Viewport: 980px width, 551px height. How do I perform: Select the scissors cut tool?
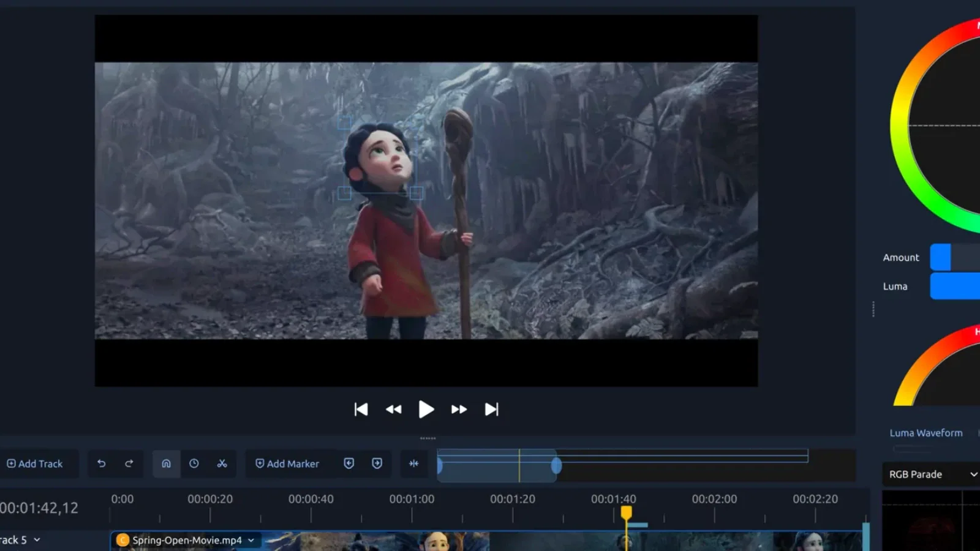click(x=222, y=463)
